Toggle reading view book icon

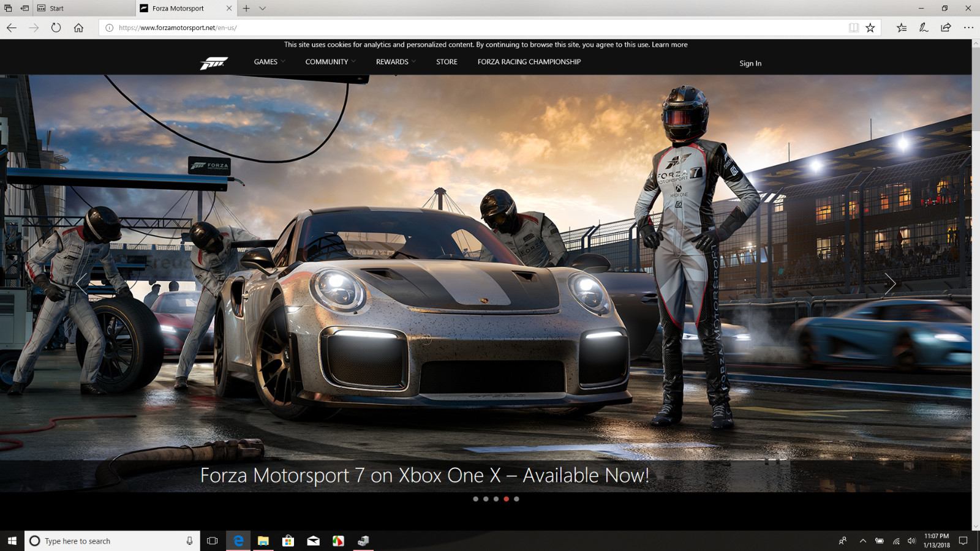point(854,28)
